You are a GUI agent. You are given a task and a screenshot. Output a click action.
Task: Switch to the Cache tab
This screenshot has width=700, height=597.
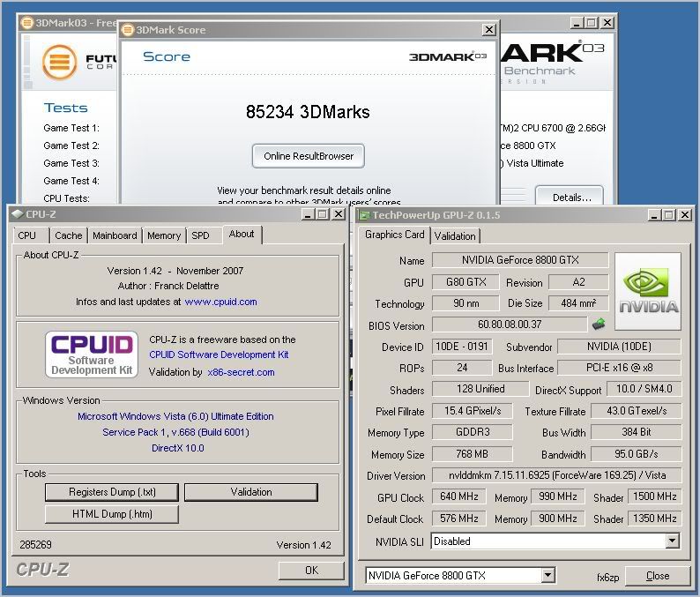pyautogui.click(x=68, y=235)
